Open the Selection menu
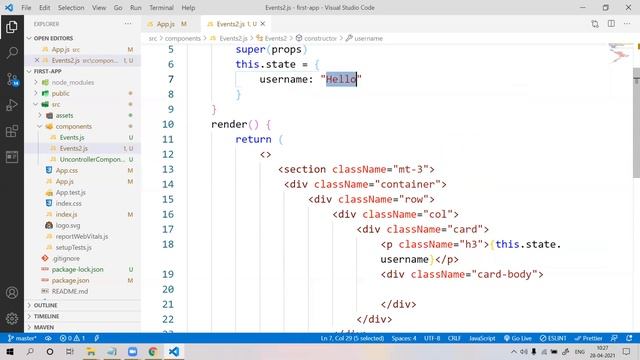 click(71, 8)
